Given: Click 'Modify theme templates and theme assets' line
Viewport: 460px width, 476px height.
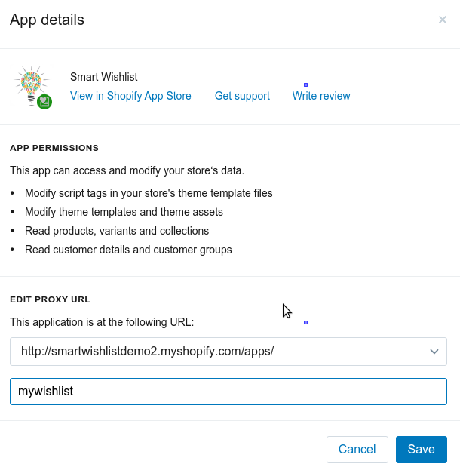Looking at the screenshot, I should [124, 212].
